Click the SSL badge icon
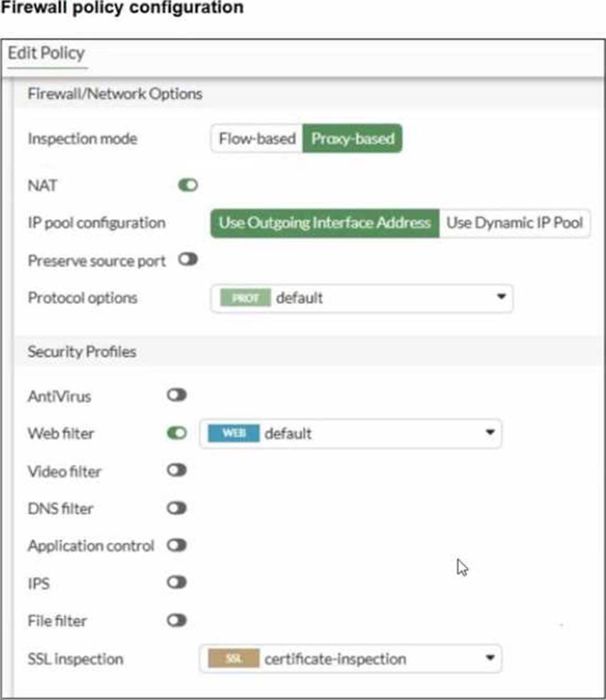 click(234, 659)
